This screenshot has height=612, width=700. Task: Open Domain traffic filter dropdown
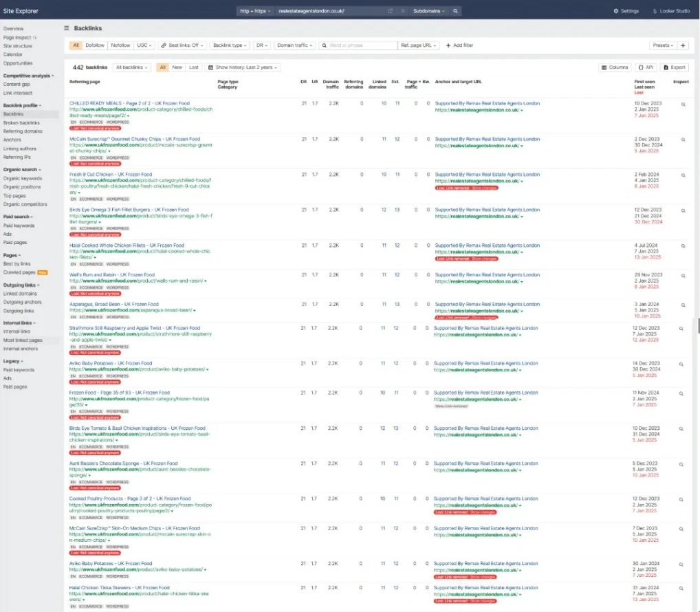(294, 45)
